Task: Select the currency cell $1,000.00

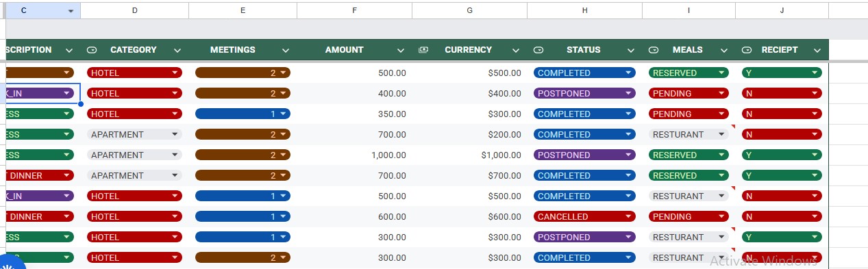Action: (469, 155)
